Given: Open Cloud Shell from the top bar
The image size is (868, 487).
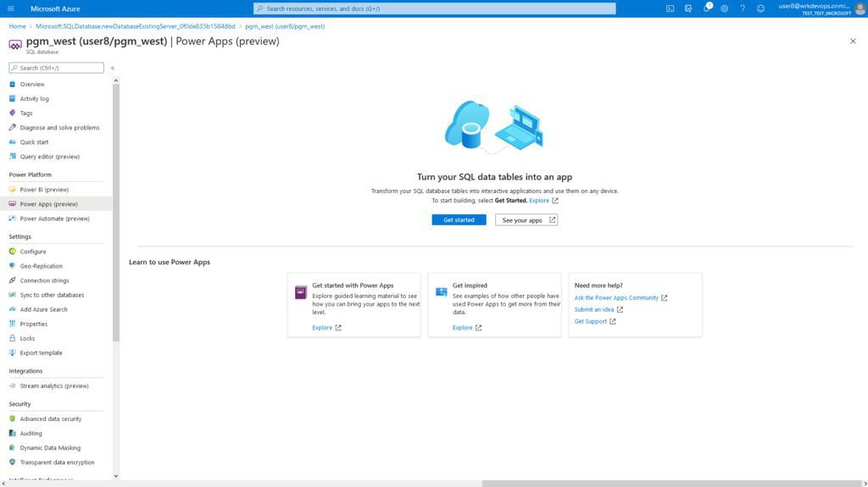Looking at the screenshot, I should (x=670, y=8).
